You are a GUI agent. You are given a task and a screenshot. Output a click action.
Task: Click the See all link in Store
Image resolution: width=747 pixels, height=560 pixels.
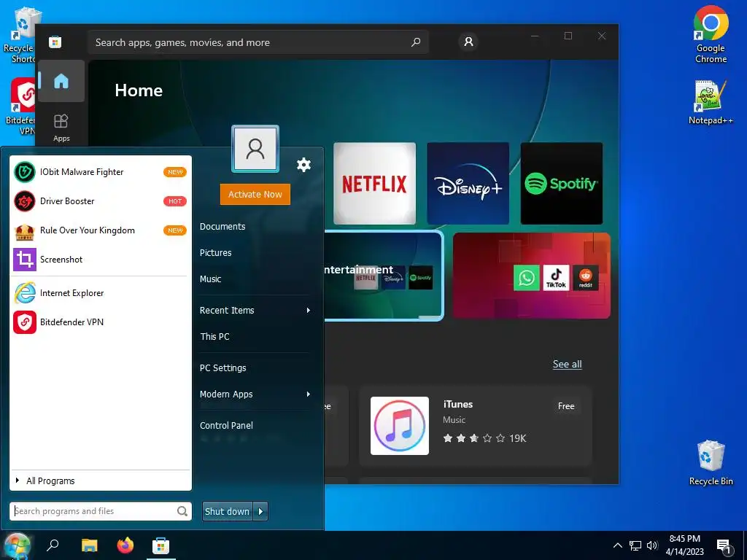(567, 364)
